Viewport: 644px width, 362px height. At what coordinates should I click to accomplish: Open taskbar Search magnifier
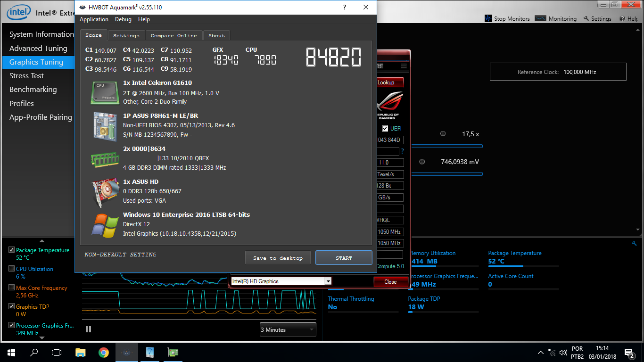click(x=34, y=352)
